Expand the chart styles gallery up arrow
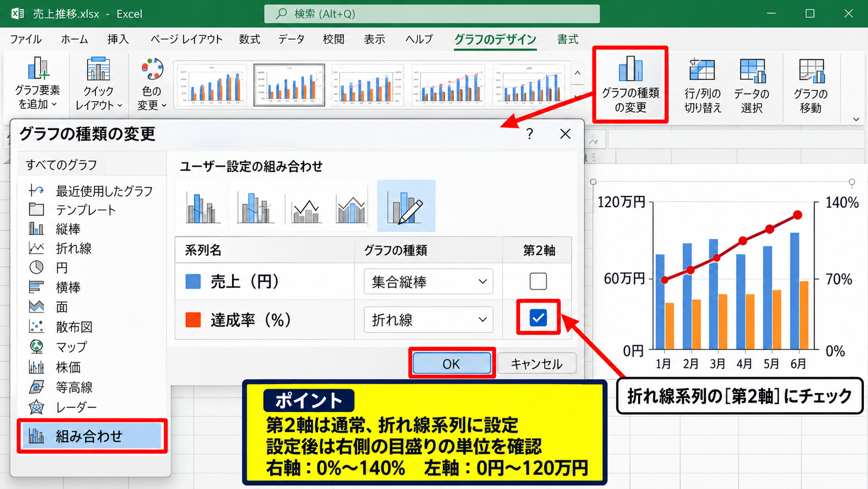Screen dimensions: 868x489 point(577,73)
